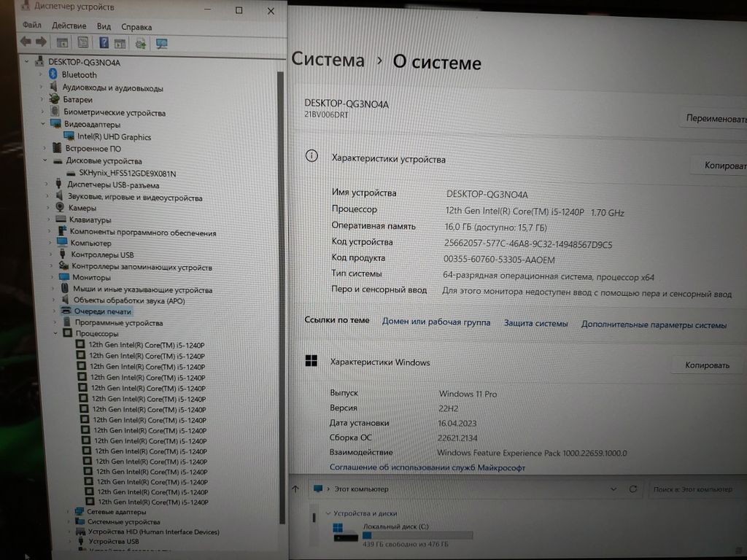Select SKHynix_HFS512GDE9X081N disk device
747x560 pixels.
coord(127,174)
